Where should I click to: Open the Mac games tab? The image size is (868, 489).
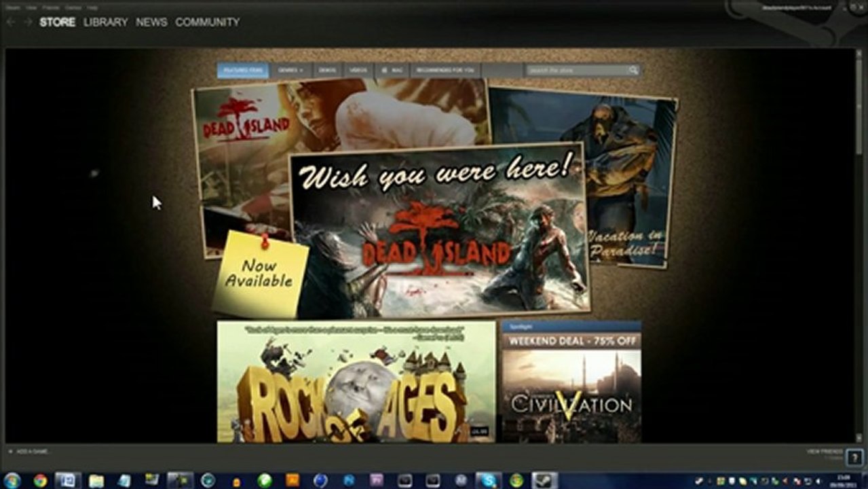[x=392, y=70]
